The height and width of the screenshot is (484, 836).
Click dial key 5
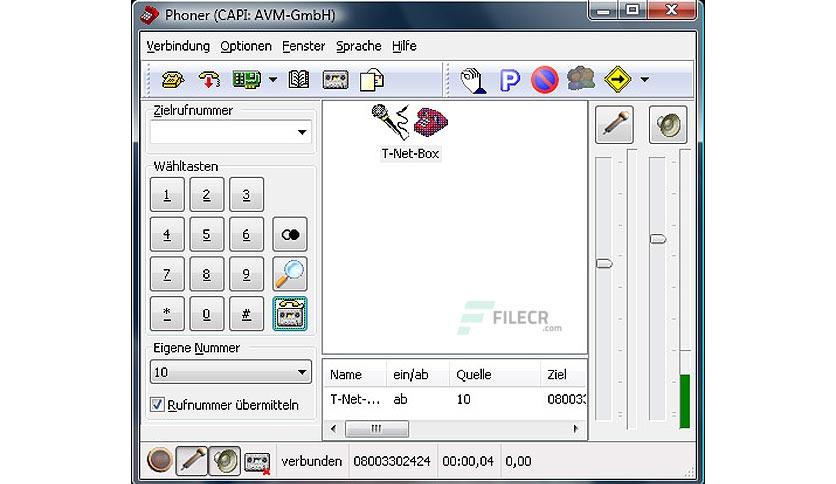click(206, 234)
